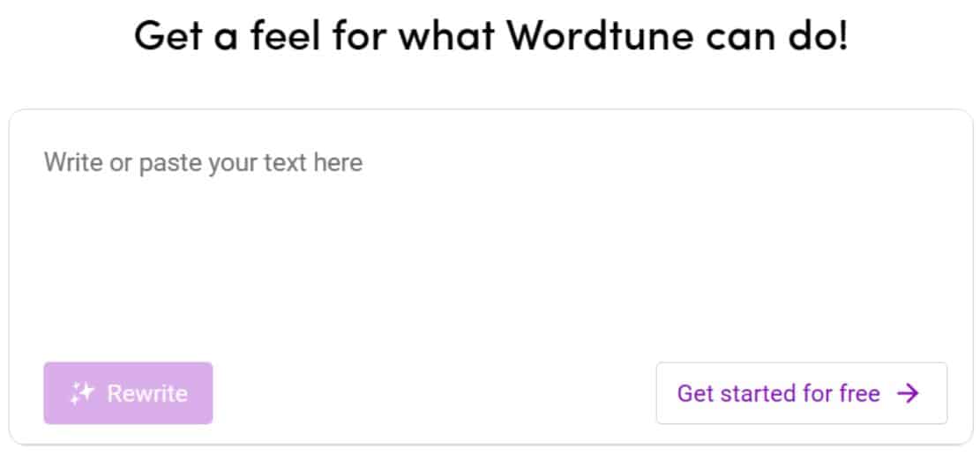The height and width of the screenshot is (456, 980).
Task: Place cursor in the Wordtune text box
Action: (490, 229)
